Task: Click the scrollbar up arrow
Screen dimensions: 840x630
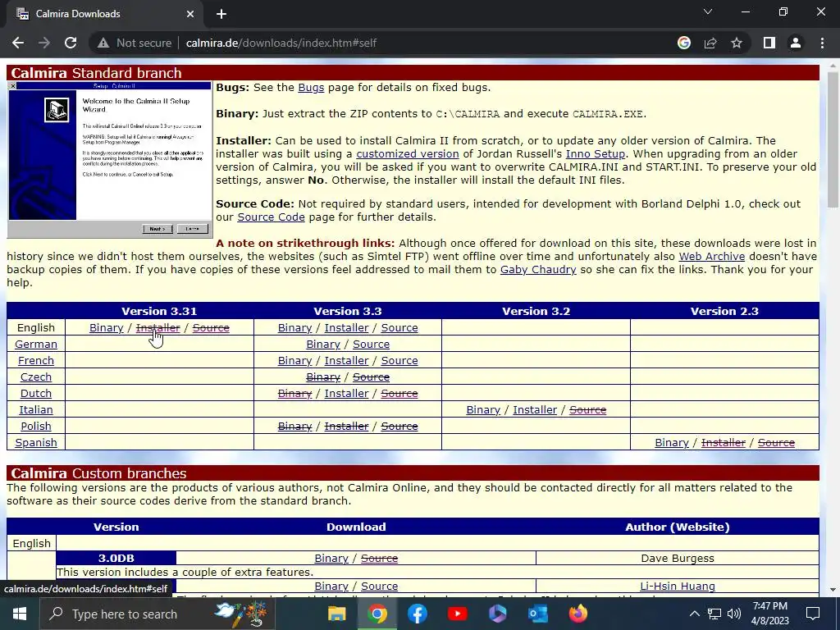Action: tap(833, 65)
